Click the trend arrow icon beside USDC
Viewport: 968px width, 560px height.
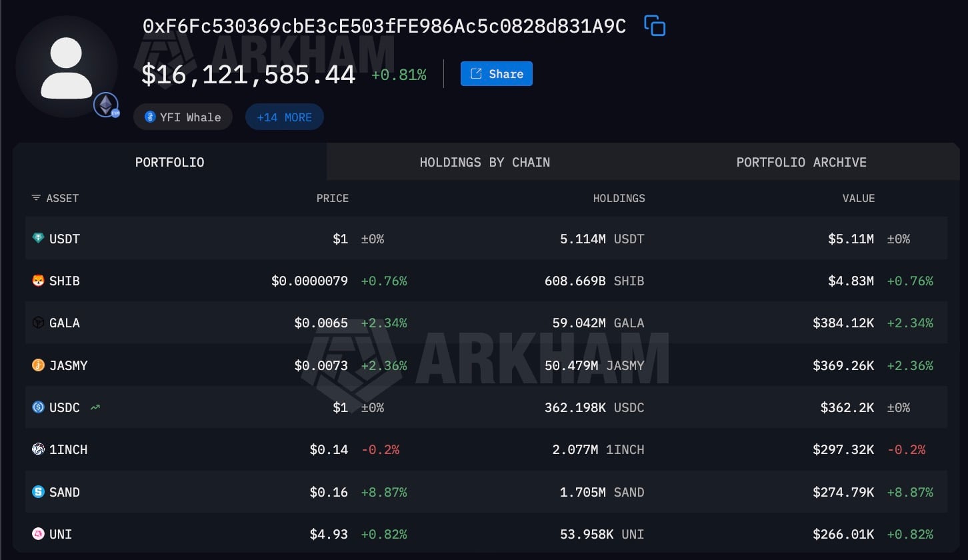pyautogui.click(x=95, y=407)
